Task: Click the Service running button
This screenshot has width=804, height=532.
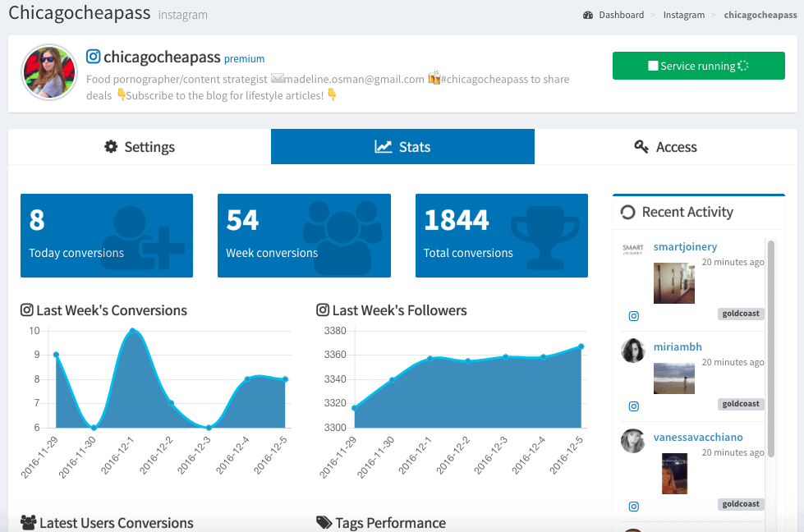Action: (x=698, y=66)
